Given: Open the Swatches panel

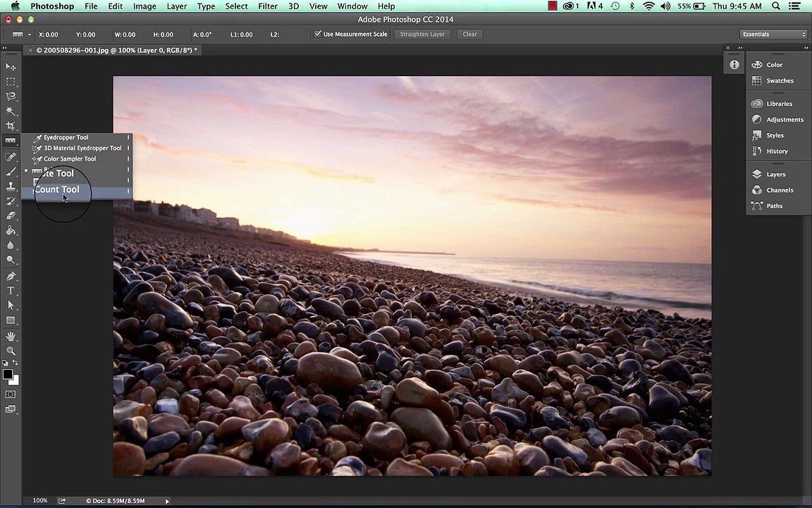Looking at the screenshot, I should (x=778, y=81).
